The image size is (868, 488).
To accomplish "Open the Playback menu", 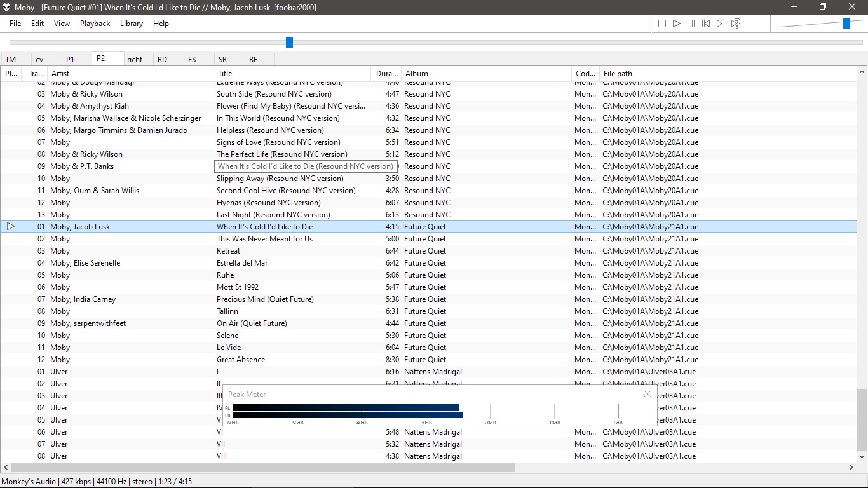I will point(95,24).
